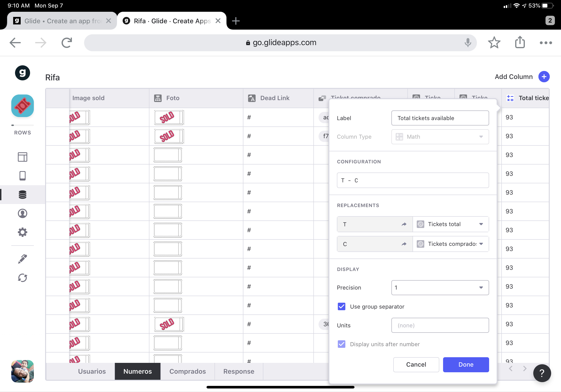Open the Tickets total replacement dropdown
The height and width of the screenshot is (392, 561).
pyautogui.click(x=450, y=224)
